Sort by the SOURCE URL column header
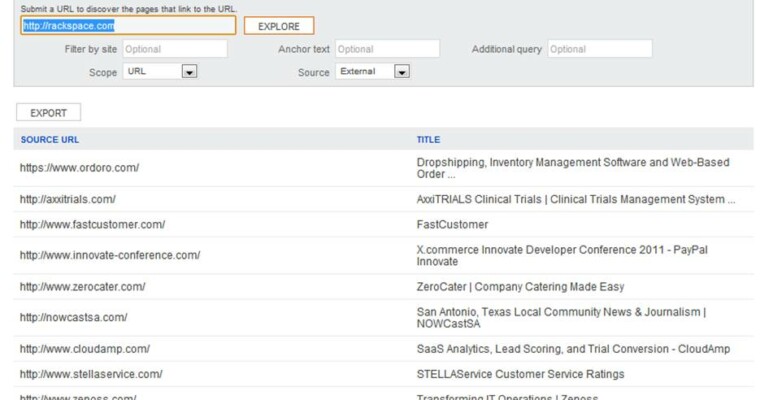Image resolution: width=760 pixels, height=400 pixels. (x=49, y=140)
